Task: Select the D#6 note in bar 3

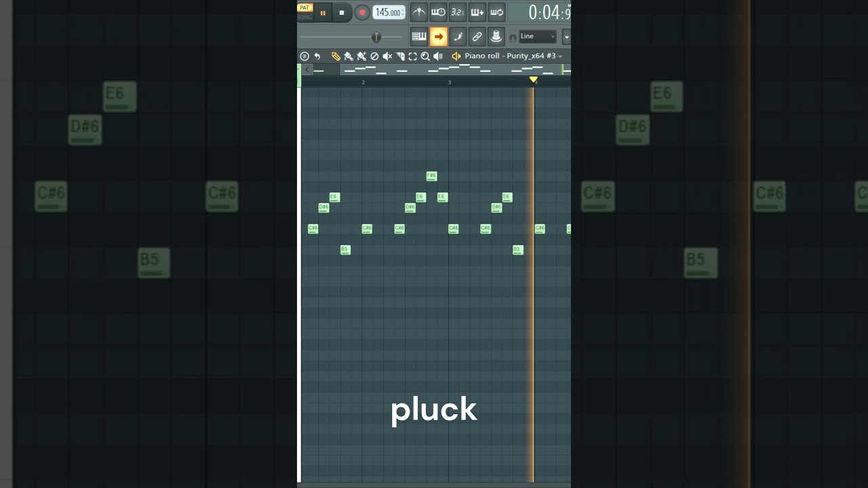Action: tap(496, 208)
